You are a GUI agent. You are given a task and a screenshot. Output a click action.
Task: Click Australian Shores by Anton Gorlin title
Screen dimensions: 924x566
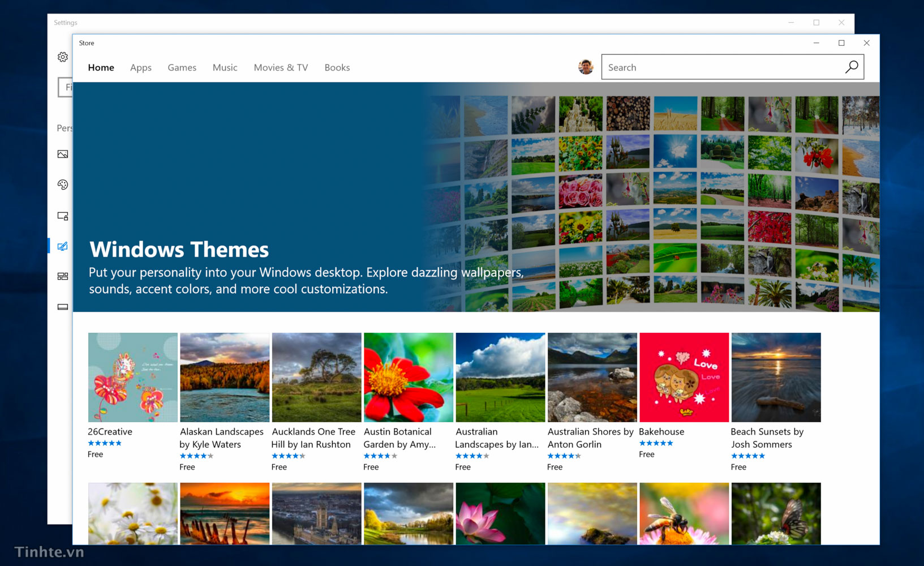click(x=590, y=438)
